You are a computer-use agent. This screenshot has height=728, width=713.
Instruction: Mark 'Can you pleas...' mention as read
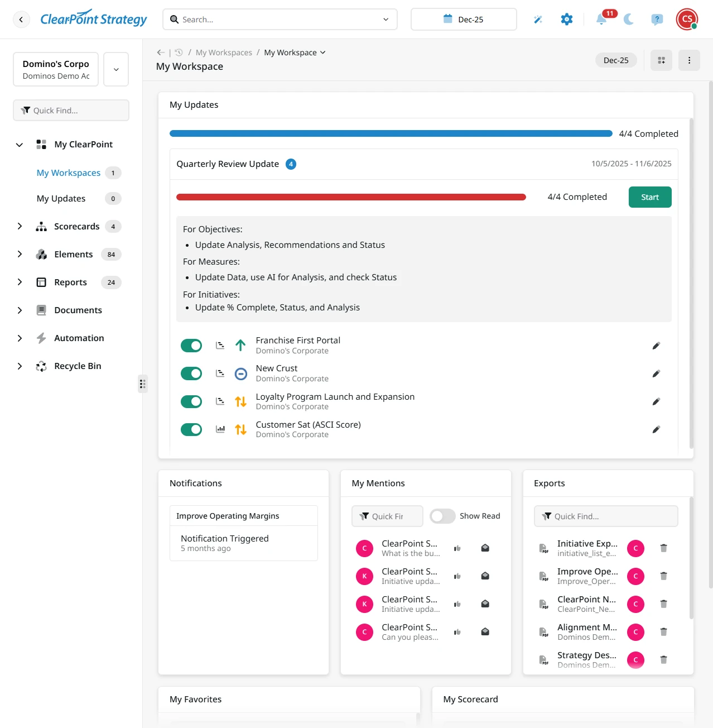[x=485, y=632]
